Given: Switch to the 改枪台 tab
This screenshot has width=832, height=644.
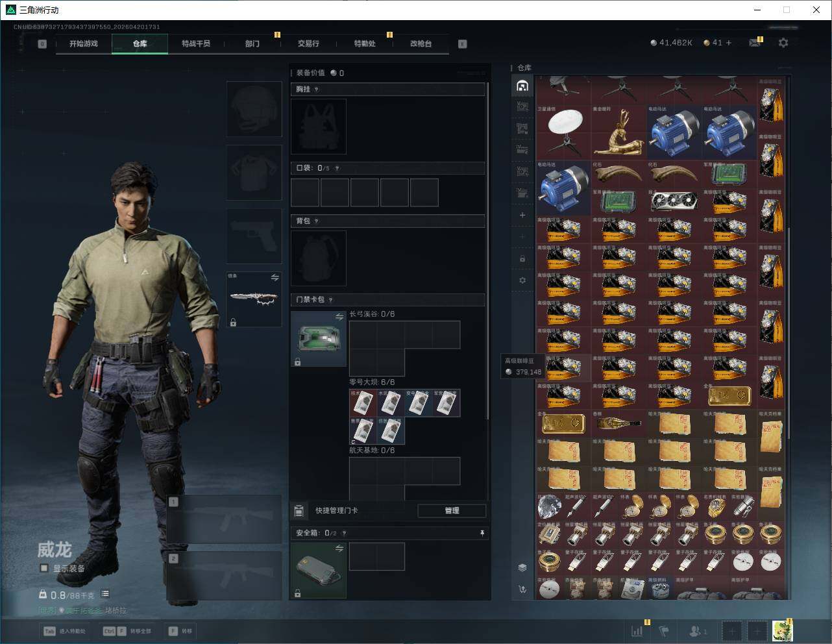Looking at the screenshot, I should (421, 43).
